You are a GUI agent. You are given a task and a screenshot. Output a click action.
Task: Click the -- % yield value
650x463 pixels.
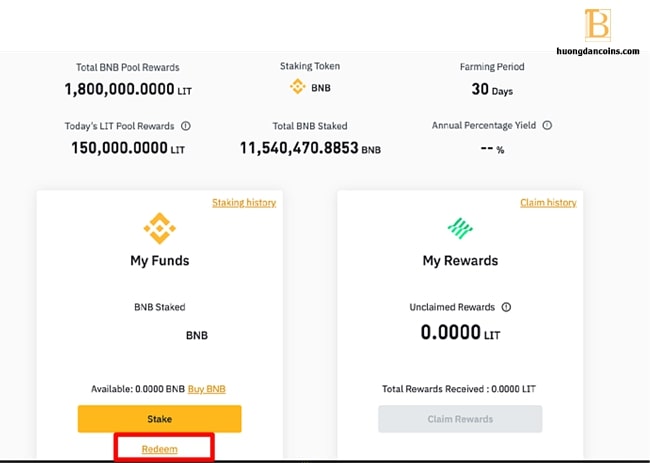[492, 149]
